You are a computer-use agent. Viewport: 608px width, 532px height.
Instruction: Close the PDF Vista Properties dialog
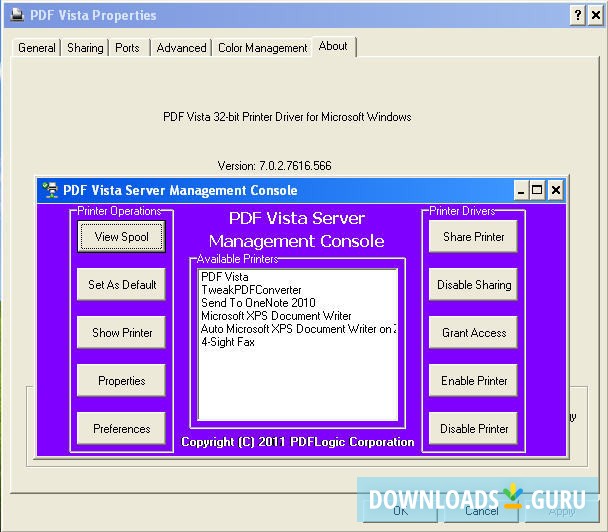596,16
